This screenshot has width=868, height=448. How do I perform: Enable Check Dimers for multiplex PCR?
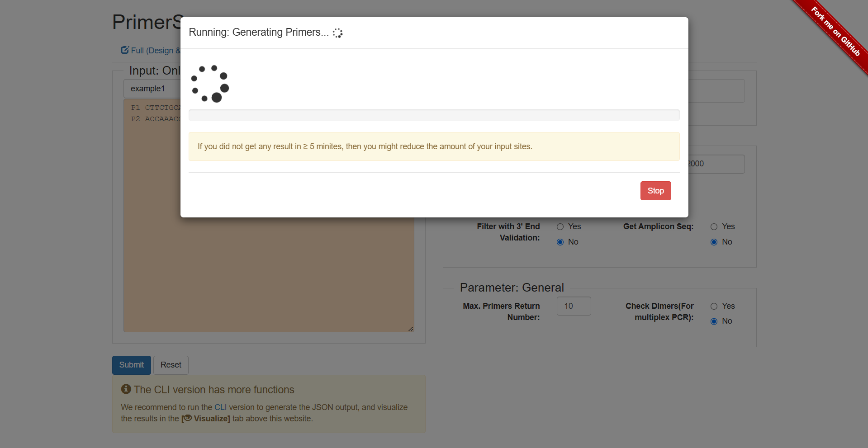(714, 306)
